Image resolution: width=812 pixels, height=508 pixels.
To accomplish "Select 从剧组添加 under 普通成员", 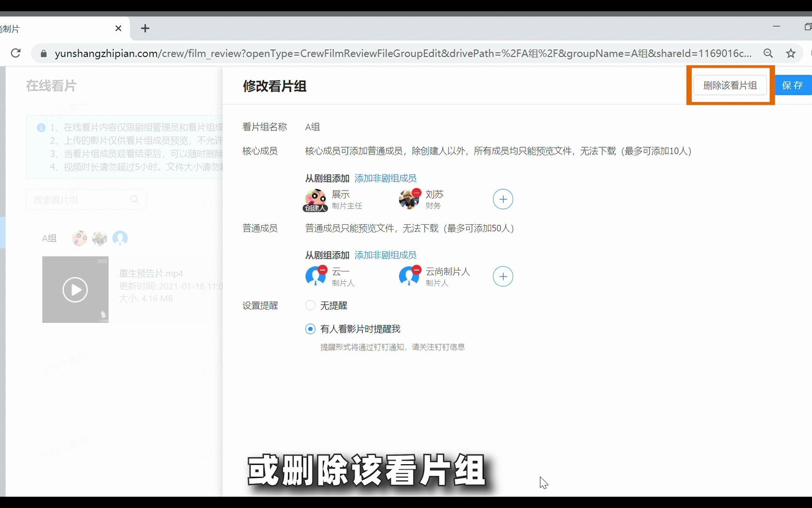I will click(327, 255).
